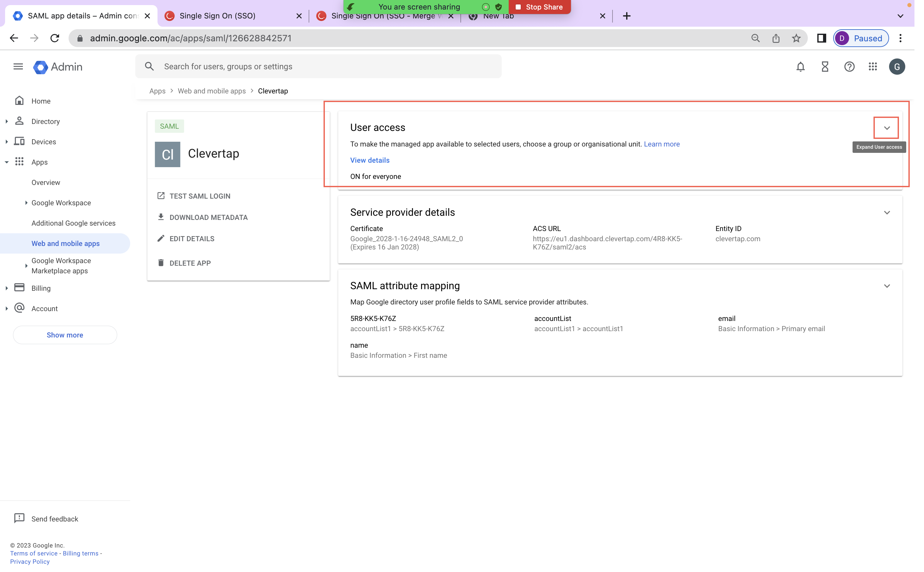Click the Admin search input field
924x572 pixels.
pyautogui.click(x=318, y=67)
